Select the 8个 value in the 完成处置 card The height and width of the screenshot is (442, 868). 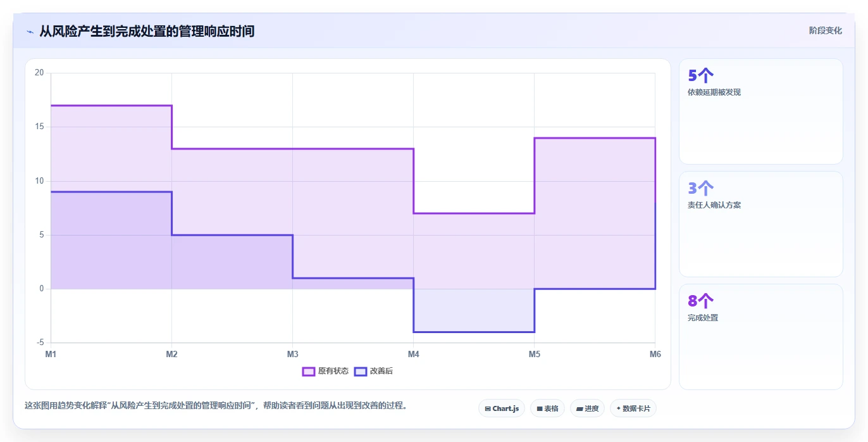[700, 301]
